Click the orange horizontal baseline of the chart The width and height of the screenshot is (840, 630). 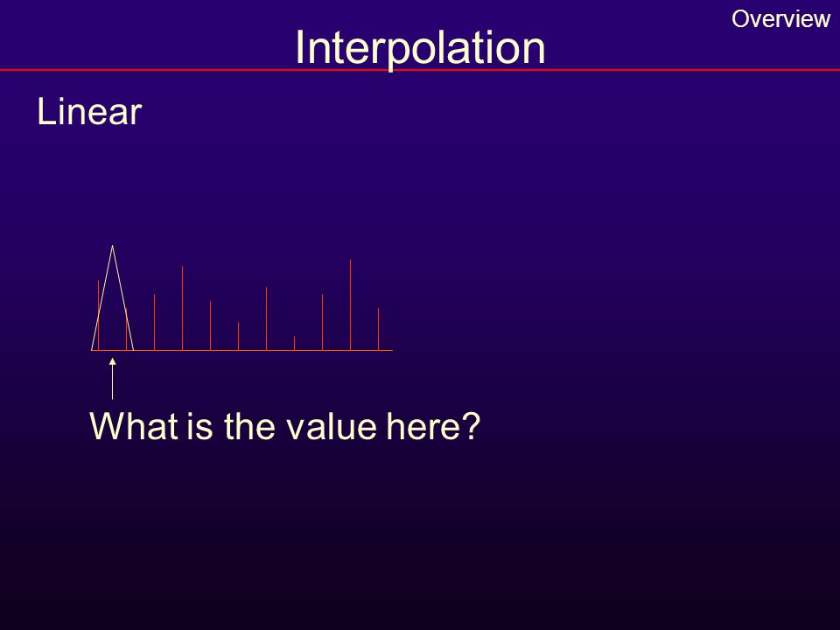(242, 350)
